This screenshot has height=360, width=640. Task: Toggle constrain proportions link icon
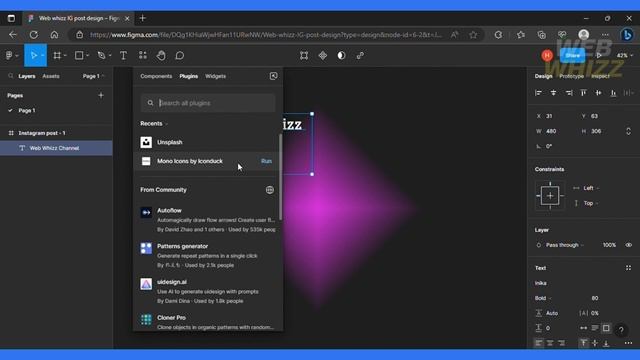click(x=629, y=131)
